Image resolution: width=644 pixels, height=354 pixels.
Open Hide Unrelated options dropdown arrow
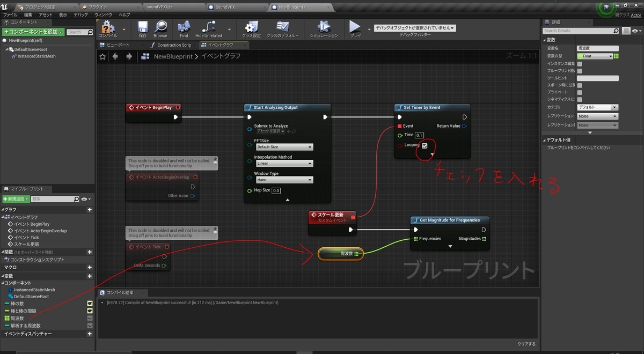pyautogui.click(x=230, y=29)
